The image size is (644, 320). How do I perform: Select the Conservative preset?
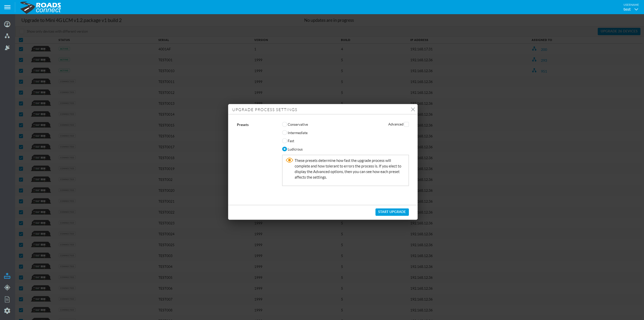click(284, 124)
